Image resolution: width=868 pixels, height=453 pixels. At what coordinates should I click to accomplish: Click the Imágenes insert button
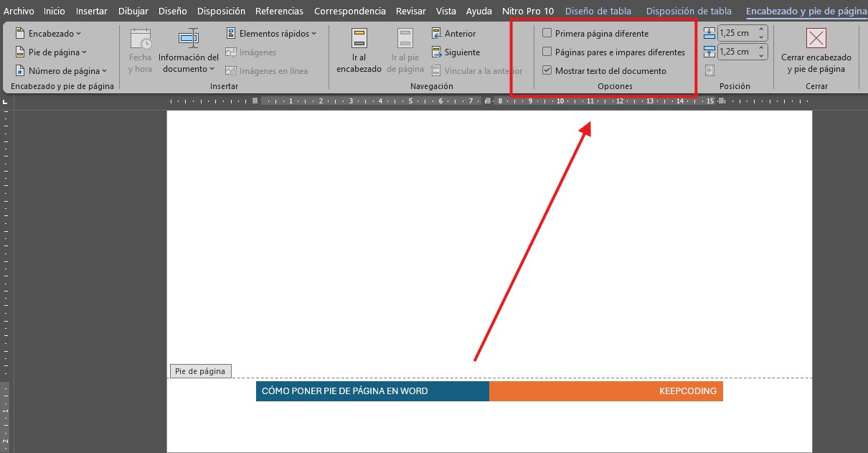(x=251, y=52)
